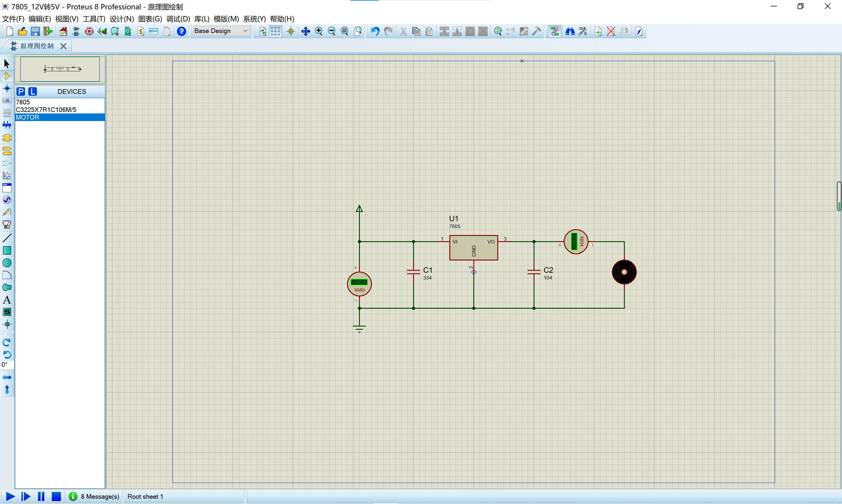Open the PCB Layout chip icon
This screenshot has height=504, width=842.
pyautogui.click(x=89, y=31)
